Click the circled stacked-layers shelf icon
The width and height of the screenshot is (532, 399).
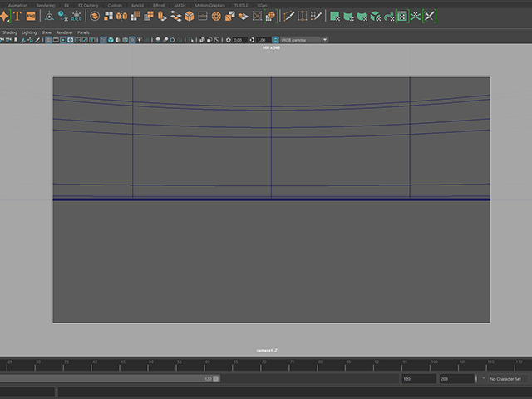click(95, 16)
